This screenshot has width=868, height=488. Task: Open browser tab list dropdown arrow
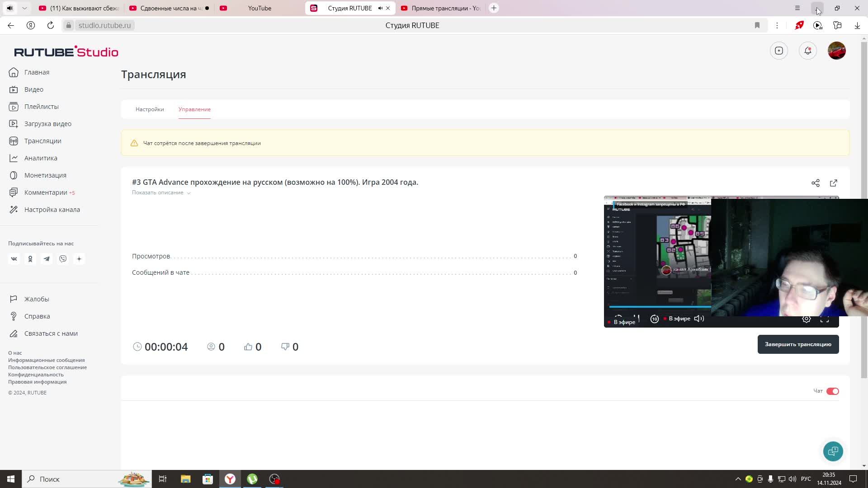coord(24,8)
